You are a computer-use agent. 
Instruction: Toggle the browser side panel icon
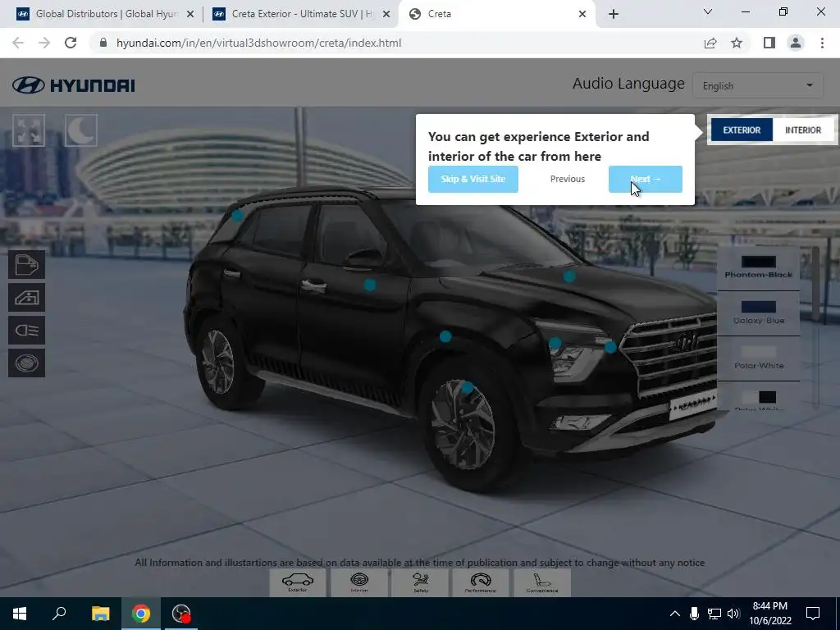(x=769, y=43)
